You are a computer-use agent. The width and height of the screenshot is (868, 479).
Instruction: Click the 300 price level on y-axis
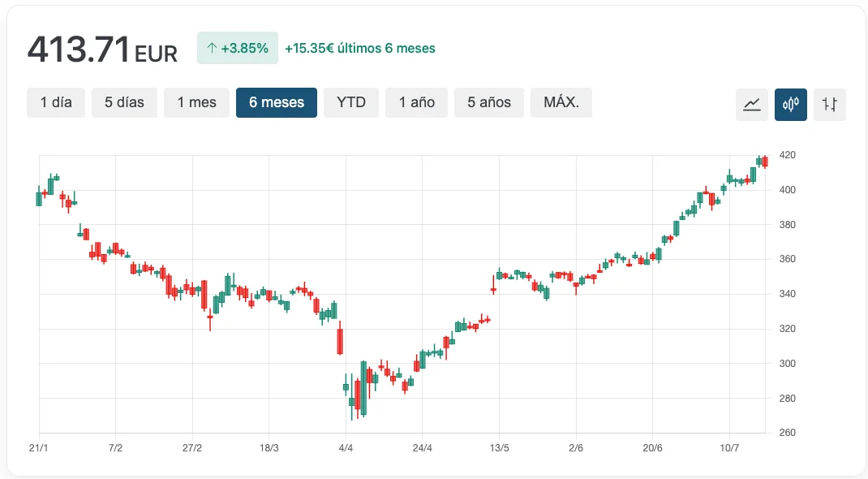click(x=787, y=363)
